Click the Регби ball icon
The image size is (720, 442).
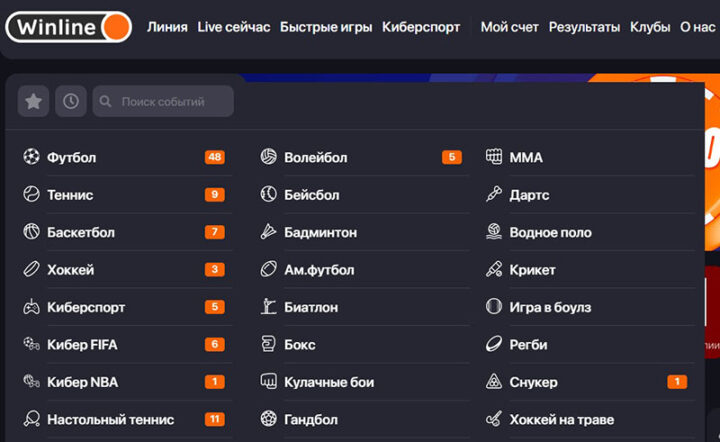click(x=494, y=344)
